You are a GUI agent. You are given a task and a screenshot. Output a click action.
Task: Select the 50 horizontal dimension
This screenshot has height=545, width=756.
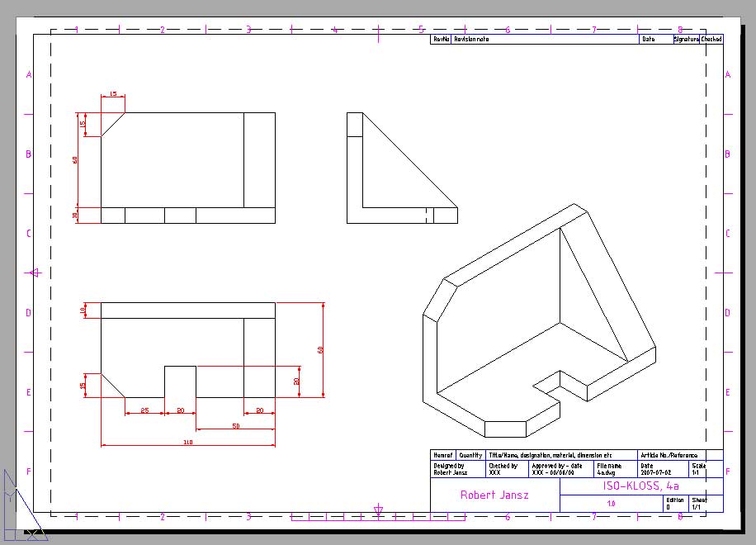[x=236, y=426]
